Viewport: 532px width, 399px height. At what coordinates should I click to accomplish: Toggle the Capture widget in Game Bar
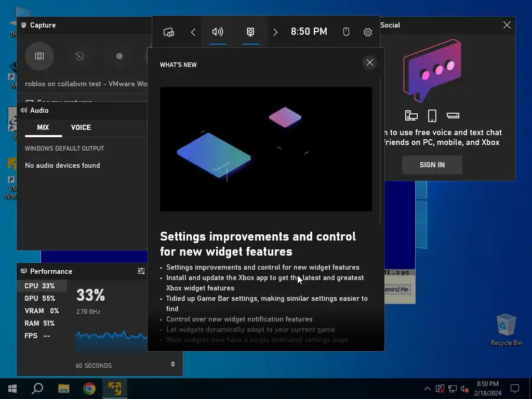250,32
